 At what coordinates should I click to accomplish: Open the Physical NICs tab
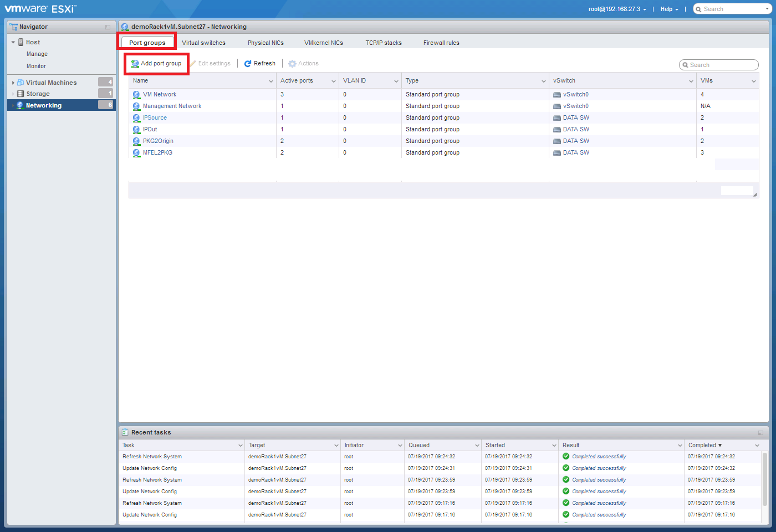pos(266,43)
